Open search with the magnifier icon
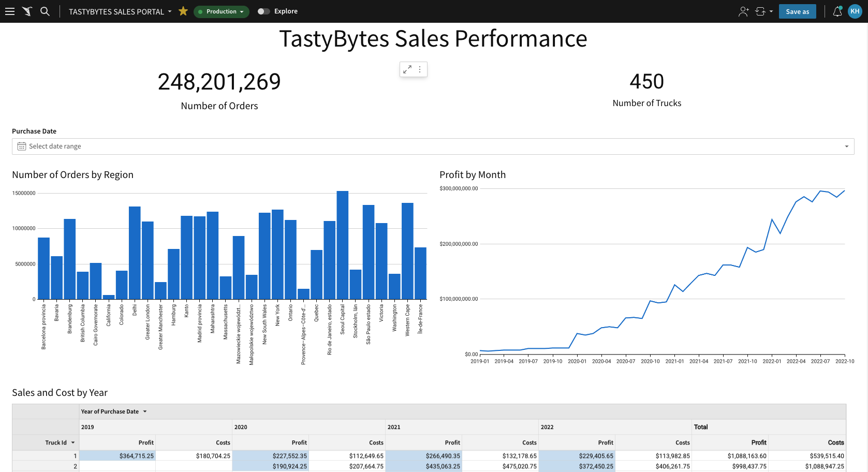This screenshot has width=868, height=472. [x=45, y=11]
